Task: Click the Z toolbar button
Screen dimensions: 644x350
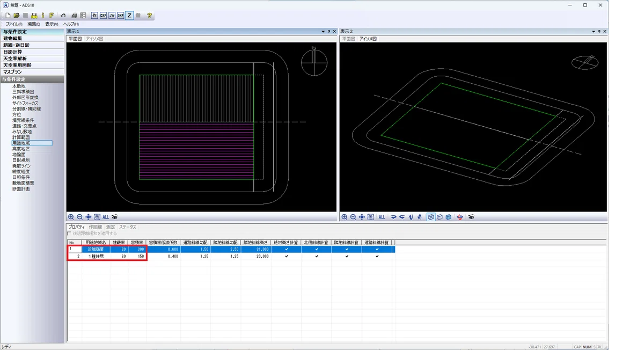Action: click(x=129, y=16)
